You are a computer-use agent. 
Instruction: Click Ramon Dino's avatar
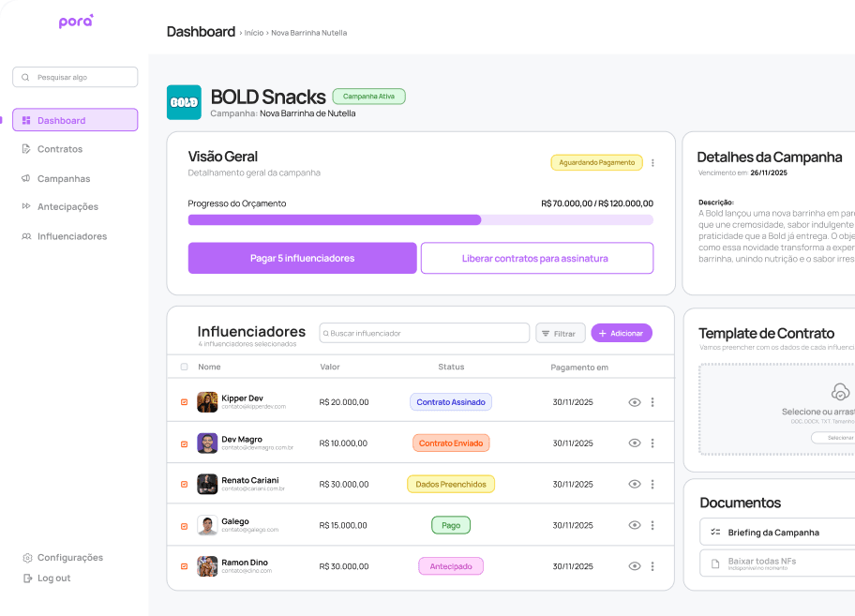click(207, 566)
